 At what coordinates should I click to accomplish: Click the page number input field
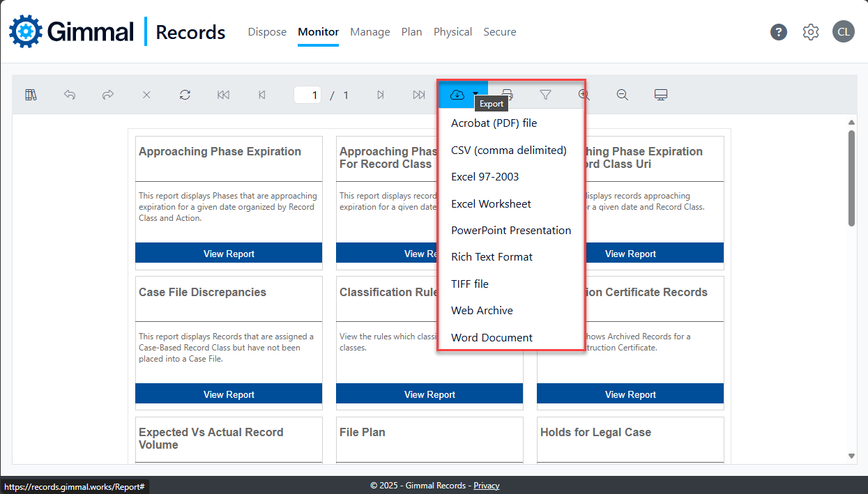[307, 95]
